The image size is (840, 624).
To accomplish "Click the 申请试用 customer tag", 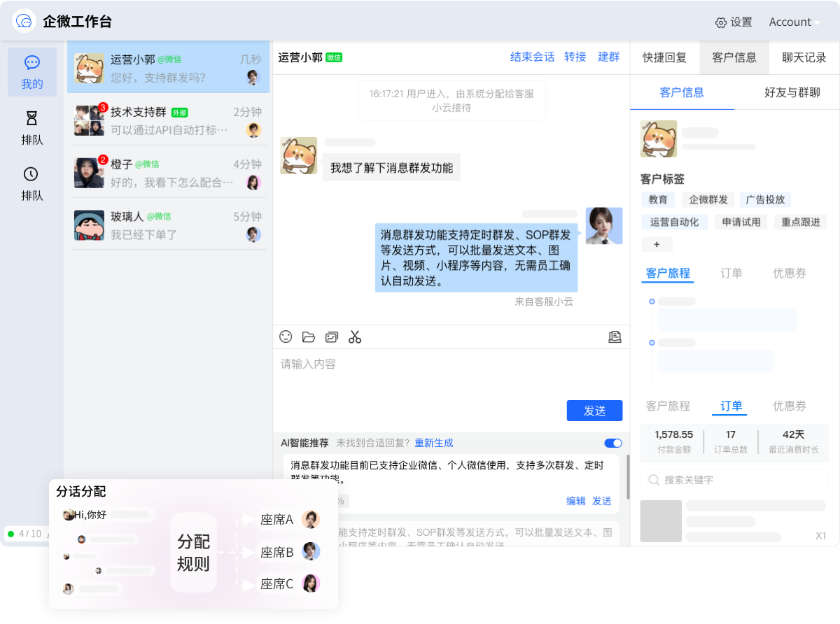I will (741, 222).
